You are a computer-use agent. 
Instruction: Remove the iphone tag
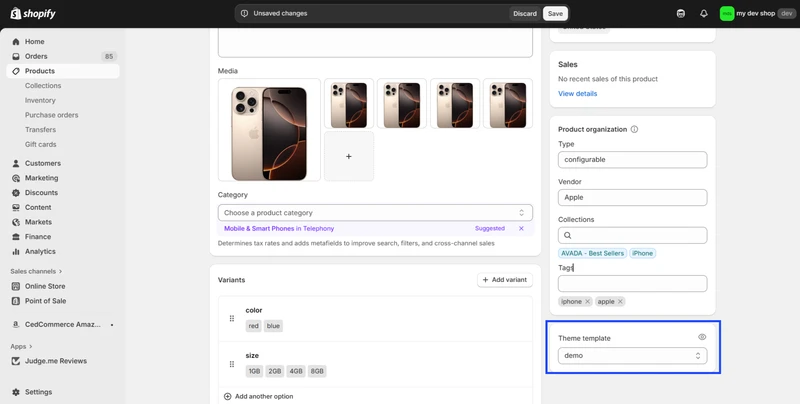coord(587,301)
